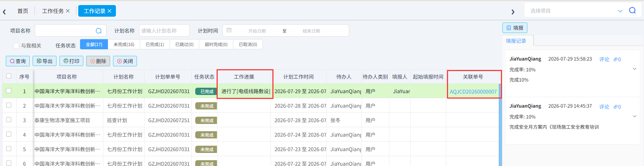This screenshot has width=644, height=166.
Task: Toggle the 与我相关 checkbox
Action: [x=16, y=46]
